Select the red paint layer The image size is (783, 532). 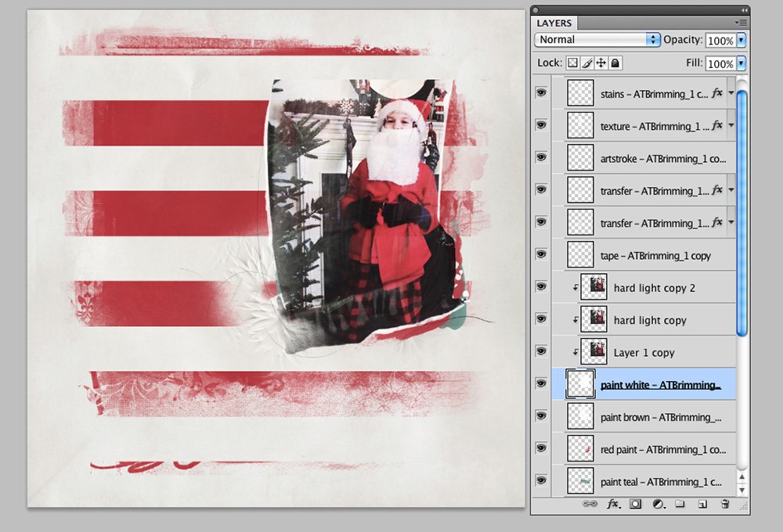click(644, 449)
